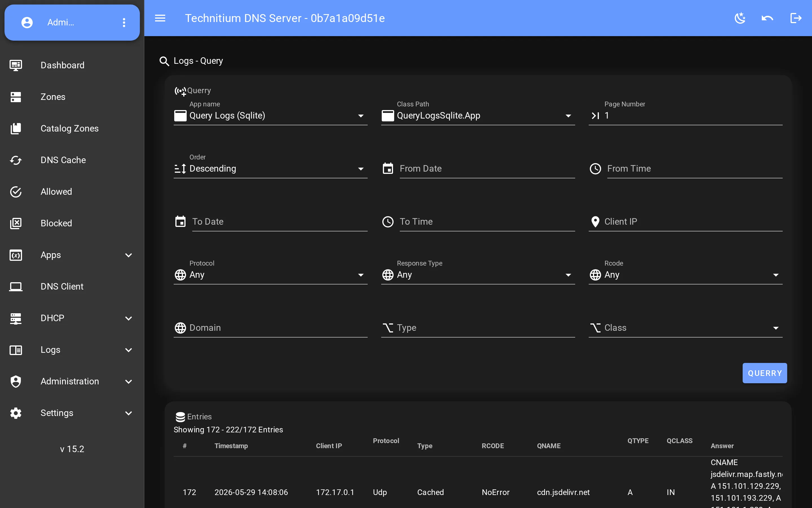Click the admin user avatar icon
Screen dimensions: 812x508
tap(27, 23)
